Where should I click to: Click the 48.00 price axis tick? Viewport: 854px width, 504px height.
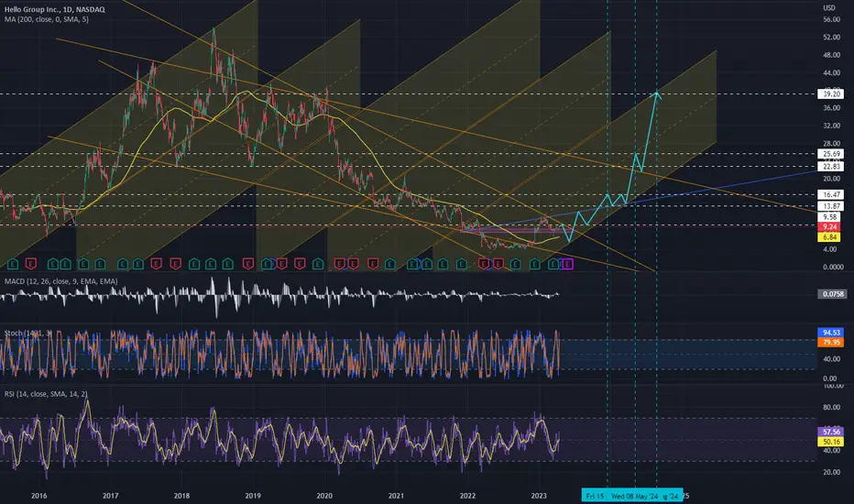831,55
